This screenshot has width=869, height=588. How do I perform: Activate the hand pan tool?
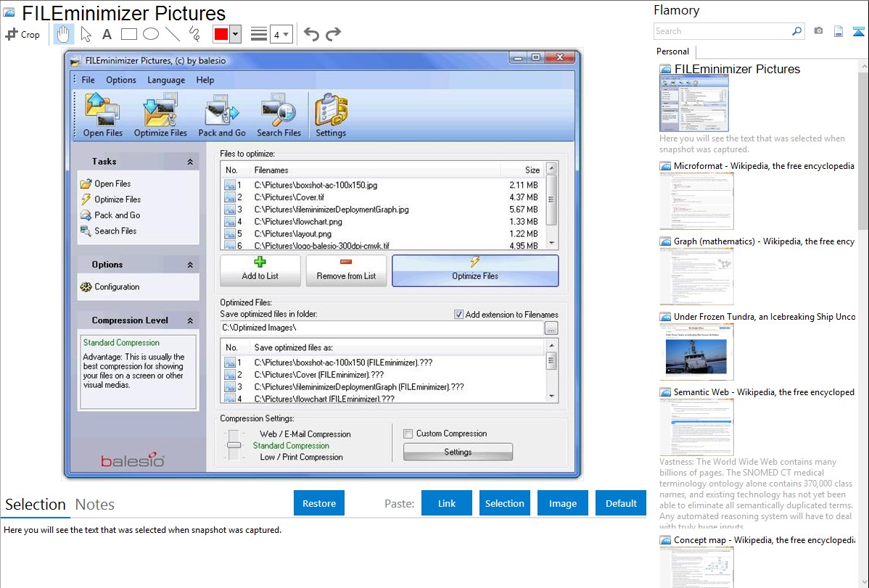pyautogui.click(x=63, y=34)
